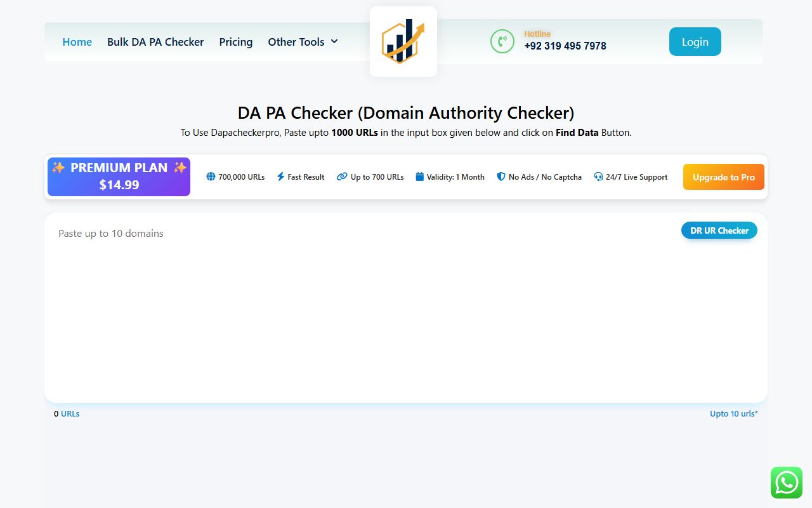812x508 pixels.
Task: Click the 'Hotline' label text
Action: pyautogui.click(x=537, y=34)
